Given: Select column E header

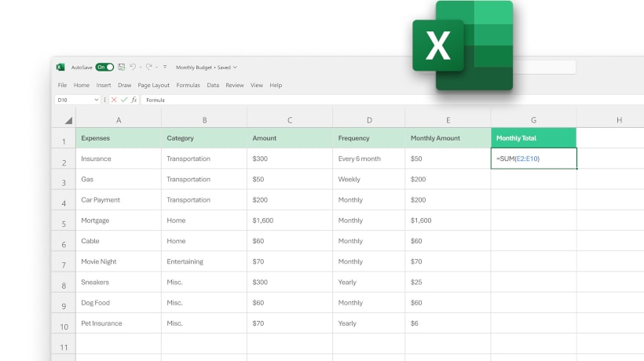Looking at the screenshot, I should 448,120.
